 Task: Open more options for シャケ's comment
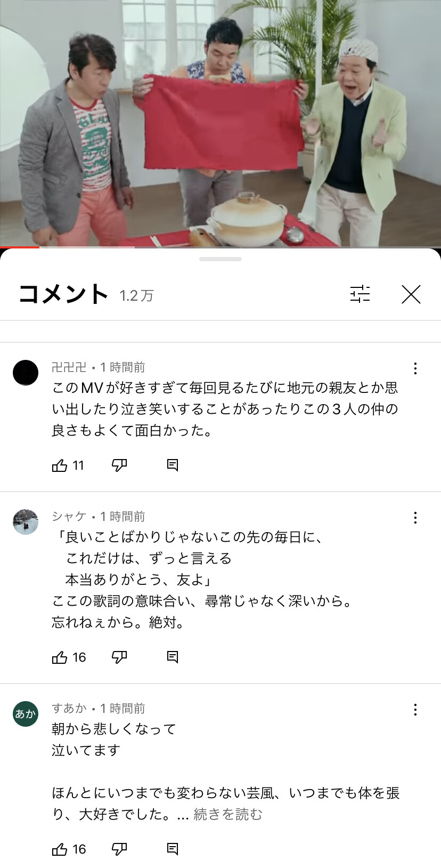pyautogui.click(x=415, y=518)
